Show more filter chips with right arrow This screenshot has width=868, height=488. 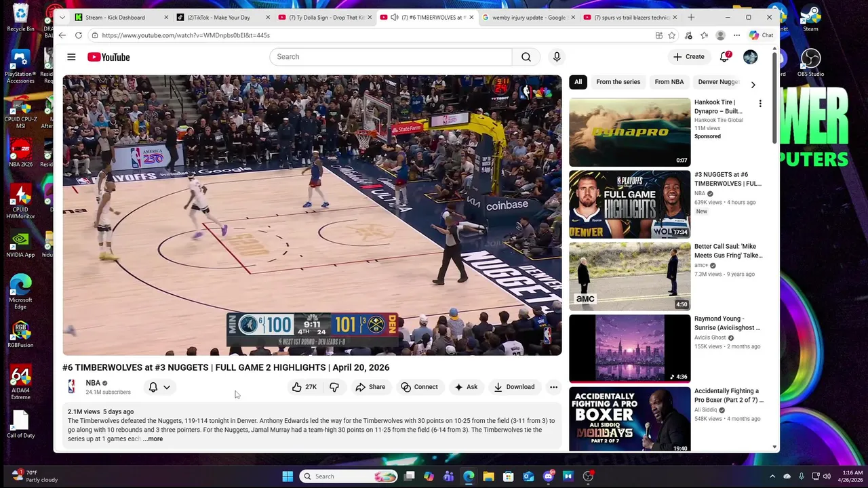(x=753, y=85)
